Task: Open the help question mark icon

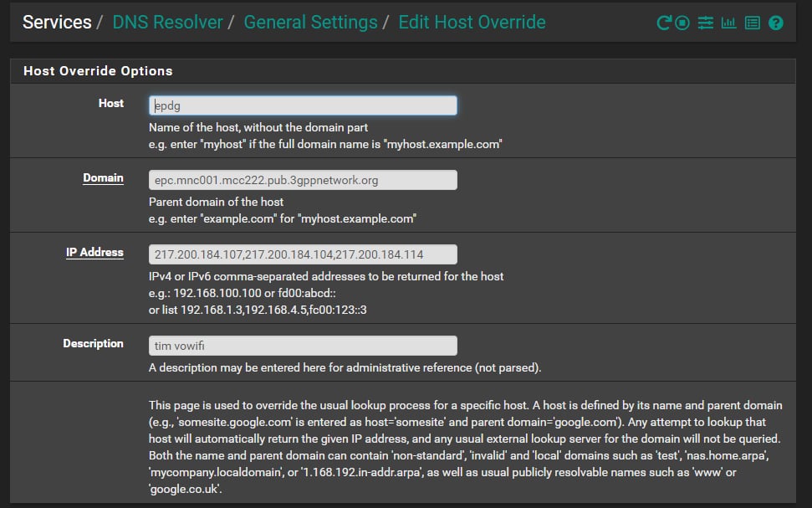Action: click(776, 23)
